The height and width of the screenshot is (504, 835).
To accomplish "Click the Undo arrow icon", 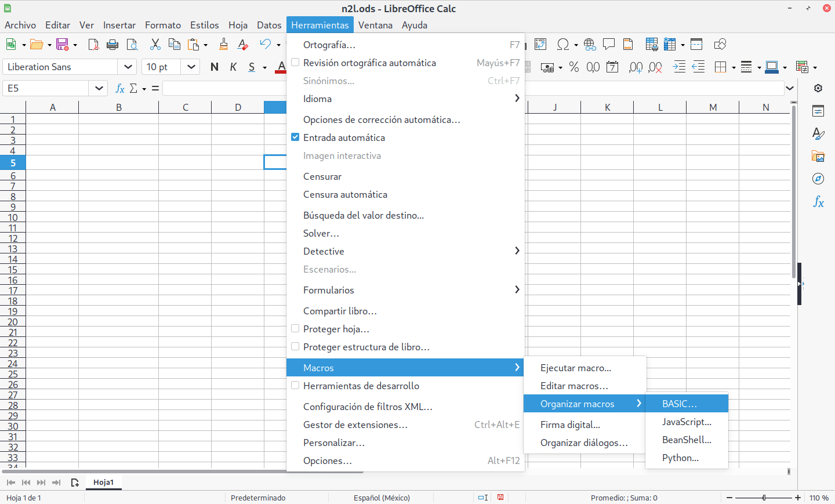I will click(x=266, y=44).
